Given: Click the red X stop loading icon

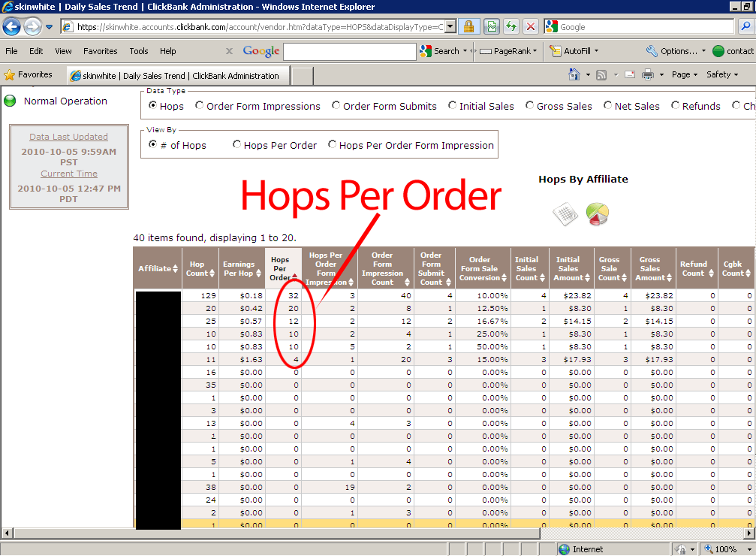Looking at the screenshot, I should [530, 26].
